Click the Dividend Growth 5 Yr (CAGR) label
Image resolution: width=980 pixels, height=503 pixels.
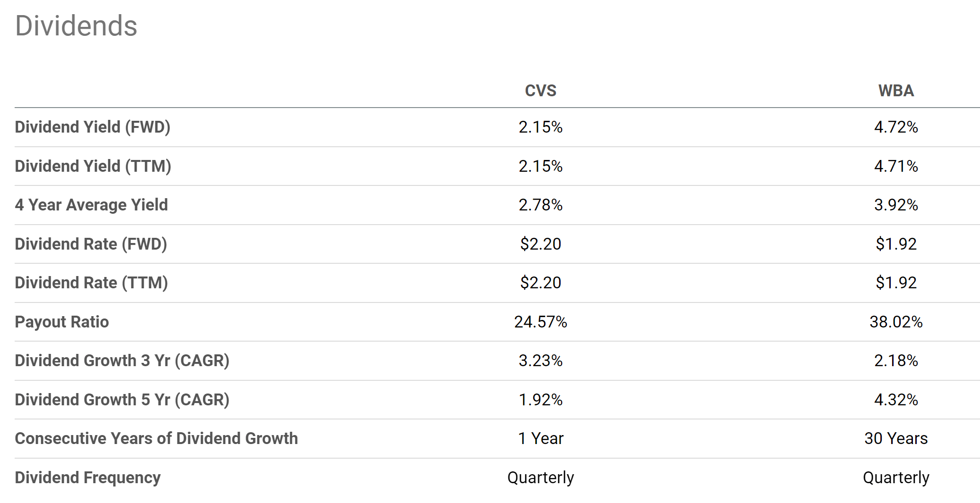(x=122, y=400)
